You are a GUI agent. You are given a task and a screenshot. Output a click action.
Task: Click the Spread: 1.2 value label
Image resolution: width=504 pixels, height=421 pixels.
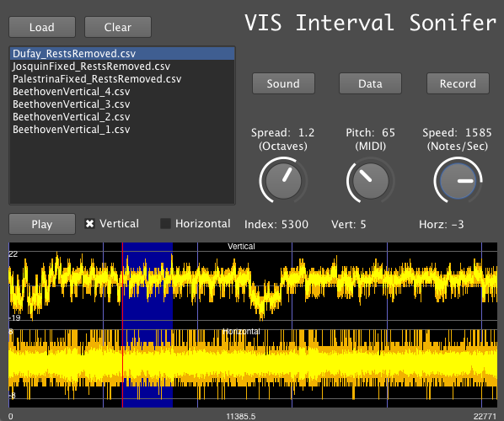coord(283,133)
